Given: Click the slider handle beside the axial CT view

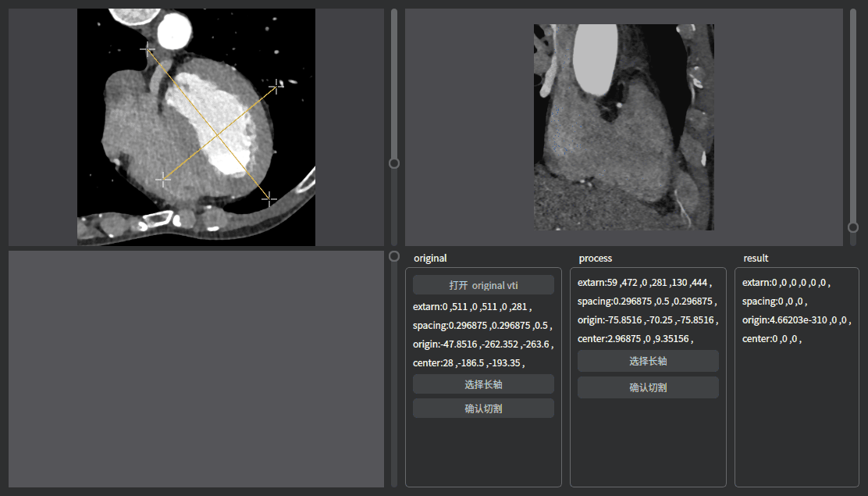Looking at the screenshot, I should point(394,163).
